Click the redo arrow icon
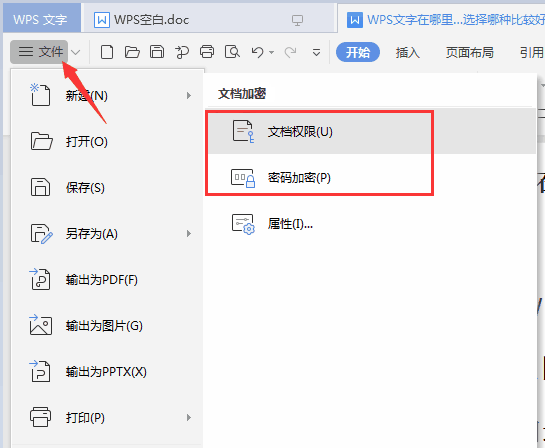545x448 pixels. click(x=290, y=52)
